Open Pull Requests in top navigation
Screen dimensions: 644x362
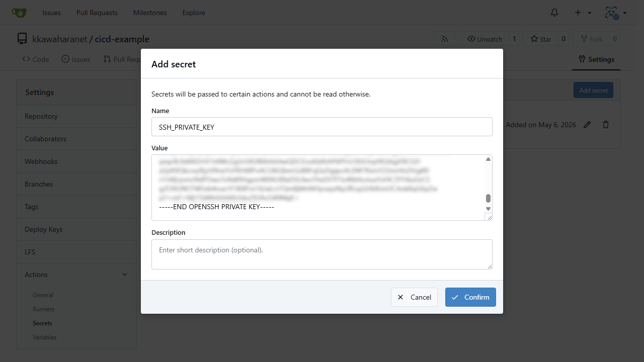97,13
